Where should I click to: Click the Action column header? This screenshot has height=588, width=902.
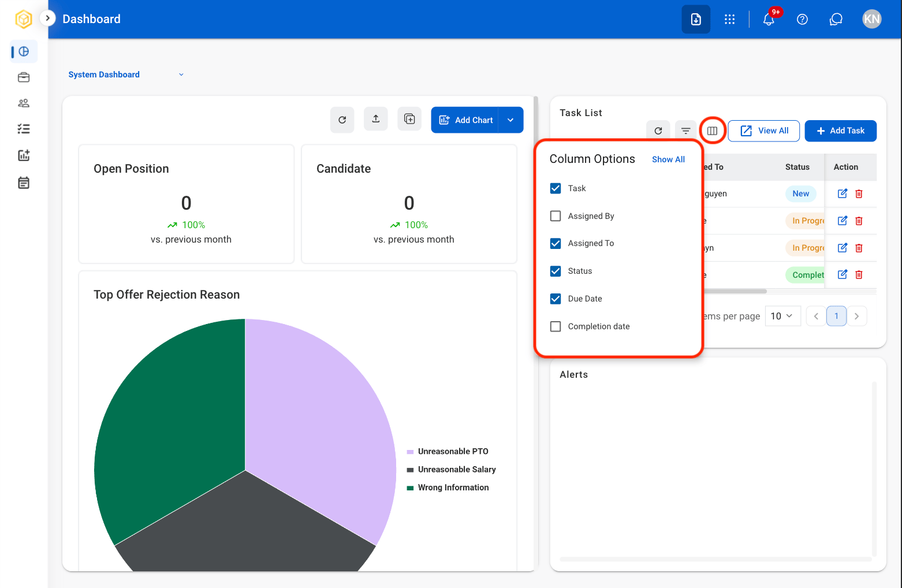(x=846, y=167)
